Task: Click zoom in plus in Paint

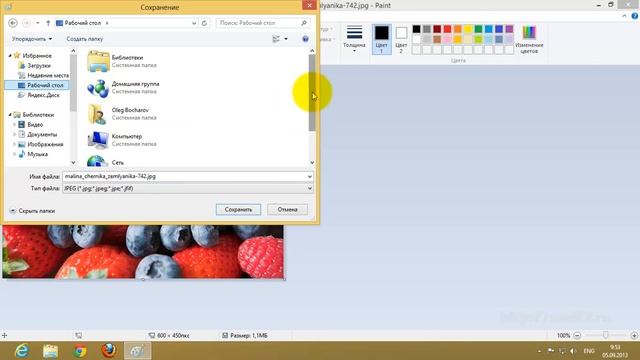Action: coord(634,336)
